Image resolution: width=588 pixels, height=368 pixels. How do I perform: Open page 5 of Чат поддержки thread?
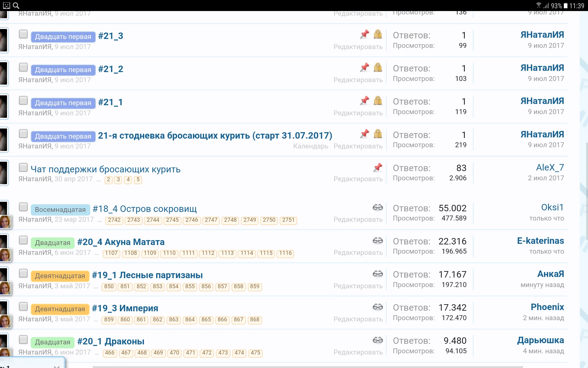pos(138,180)
